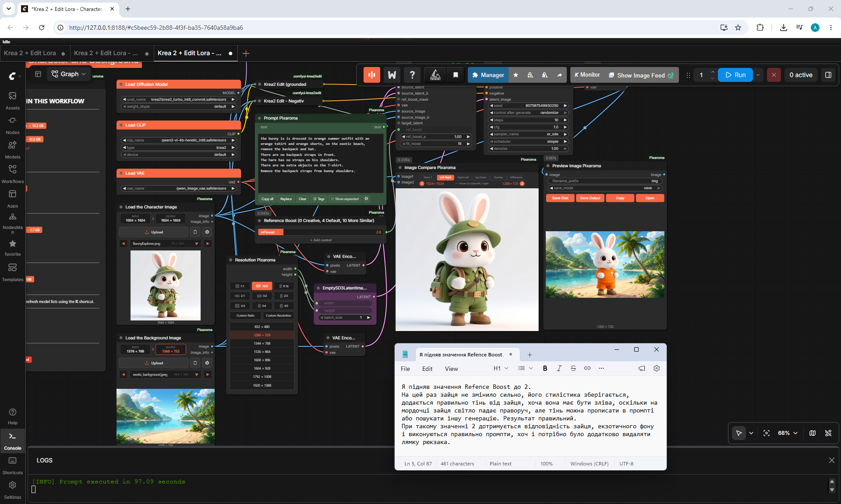This screenshot has width=841, height=504.
Task: Apply italic formatting in Notepad
Action: click(559, 368)
